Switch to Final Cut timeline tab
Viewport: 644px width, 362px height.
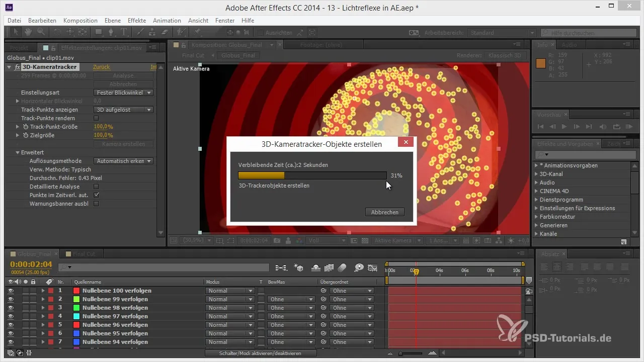84,254
